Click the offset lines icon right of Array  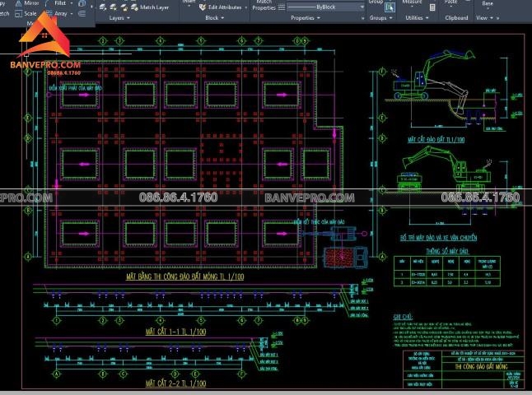click(x=82, y=13)
